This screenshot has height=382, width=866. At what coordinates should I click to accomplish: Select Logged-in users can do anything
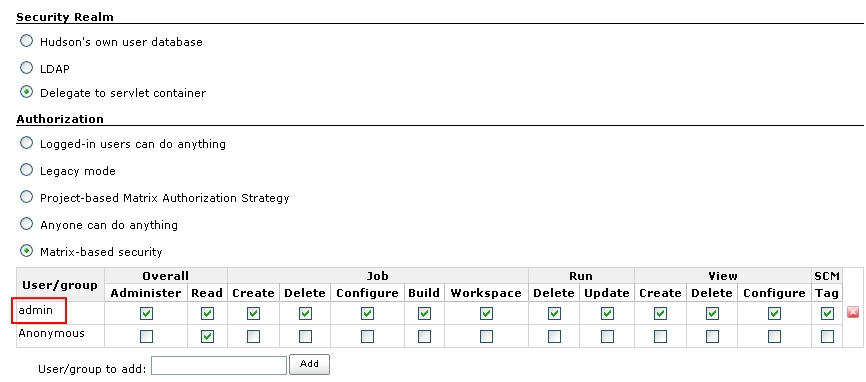tap(26, 143)
